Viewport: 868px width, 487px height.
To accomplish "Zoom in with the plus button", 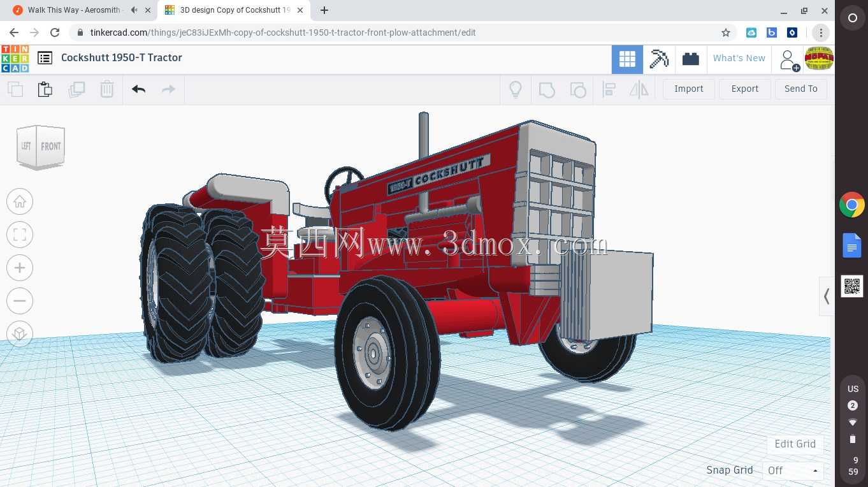I will [x=20, y=268].
